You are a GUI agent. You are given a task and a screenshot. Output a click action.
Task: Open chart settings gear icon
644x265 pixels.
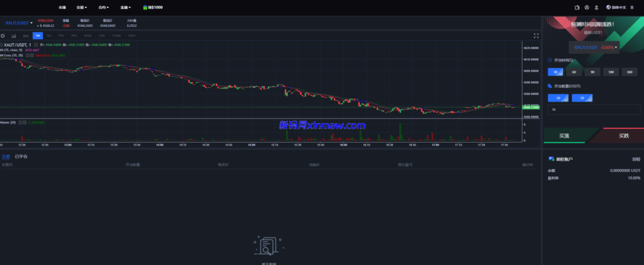[x=3, y=36]
